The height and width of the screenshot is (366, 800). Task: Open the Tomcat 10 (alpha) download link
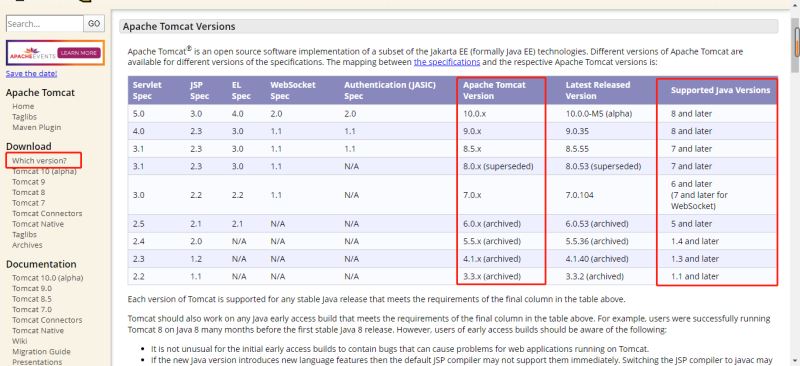[44, 171]
